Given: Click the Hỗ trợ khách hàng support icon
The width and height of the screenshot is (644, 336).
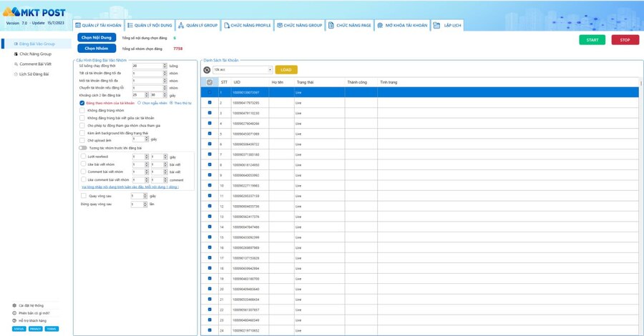Looking at the screenshot, I should (x=14, y=321).
